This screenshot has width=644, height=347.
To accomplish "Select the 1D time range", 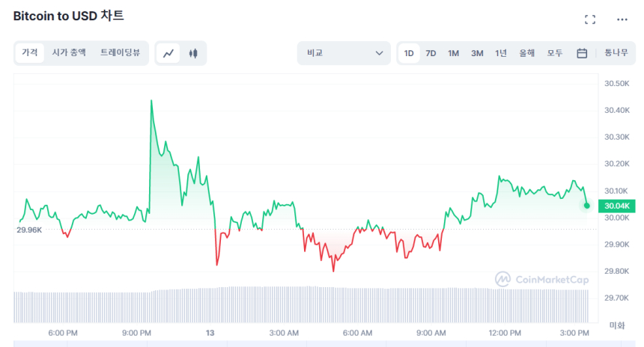I will click(409, 53).
